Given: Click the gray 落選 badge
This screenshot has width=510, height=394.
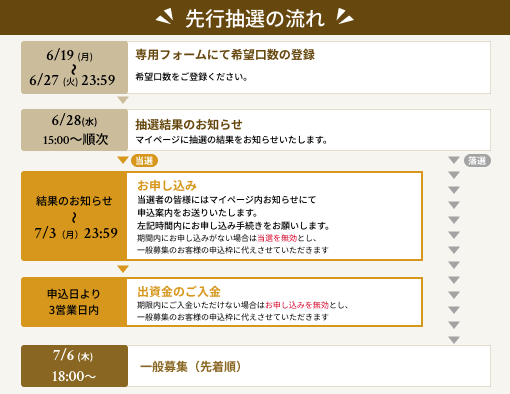Looking at the screenshot, I should click(x=477, y=161).
